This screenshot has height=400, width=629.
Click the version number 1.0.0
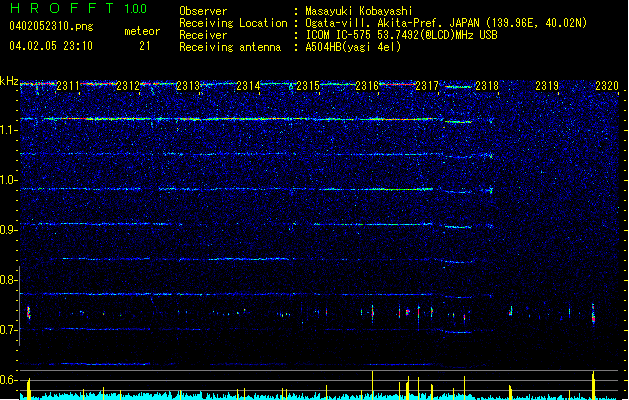pos(136,9)
